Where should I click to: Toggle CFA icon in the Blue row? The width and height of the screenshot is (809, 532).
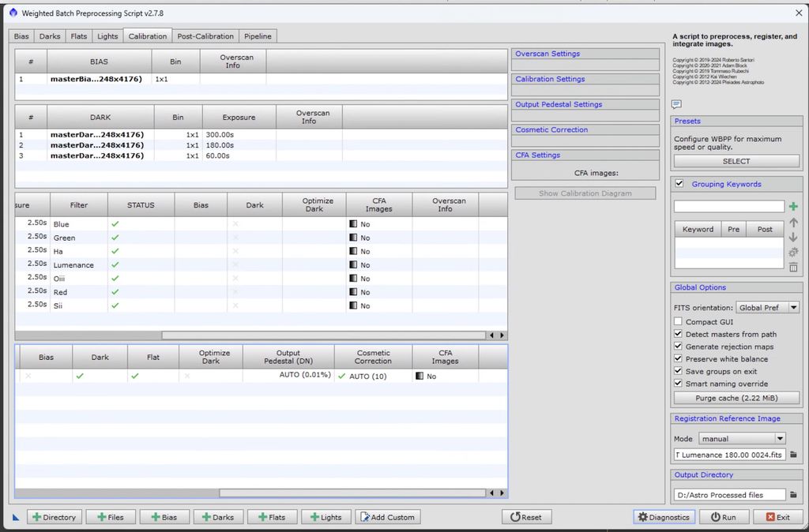353,223
